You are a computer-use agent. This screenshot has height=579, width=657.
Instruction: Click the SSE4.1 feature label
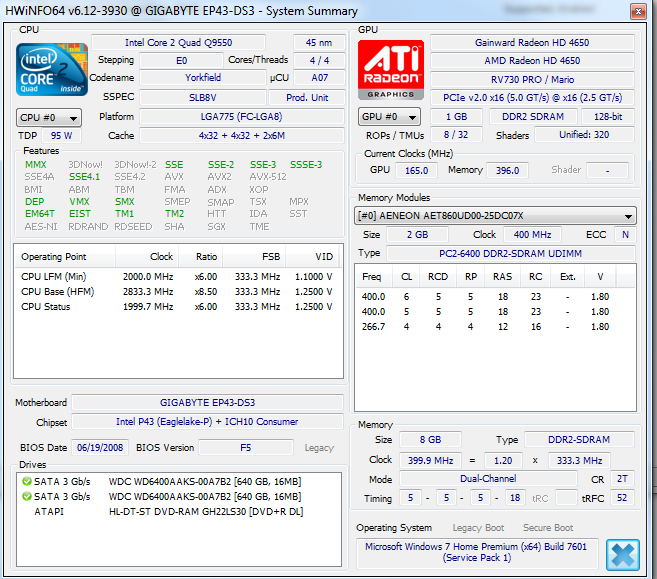pyautogui.click(x=85, y=177)
